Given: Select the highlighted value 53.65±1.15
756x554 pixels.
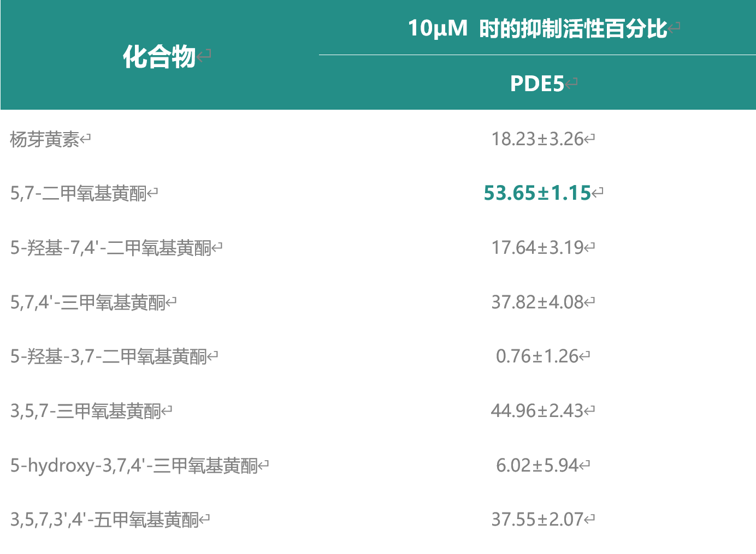Looking at the screenshot, I should point(537,193).
